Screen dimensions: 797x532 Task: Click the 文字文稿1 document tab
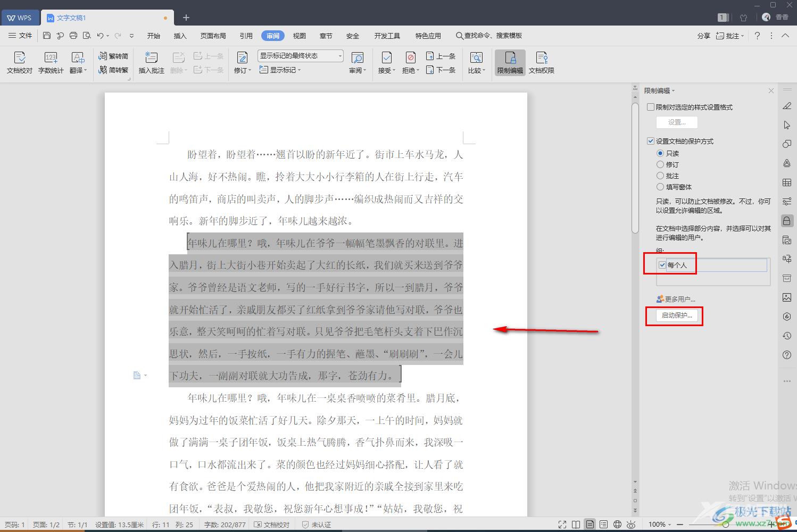coord(107,18)
